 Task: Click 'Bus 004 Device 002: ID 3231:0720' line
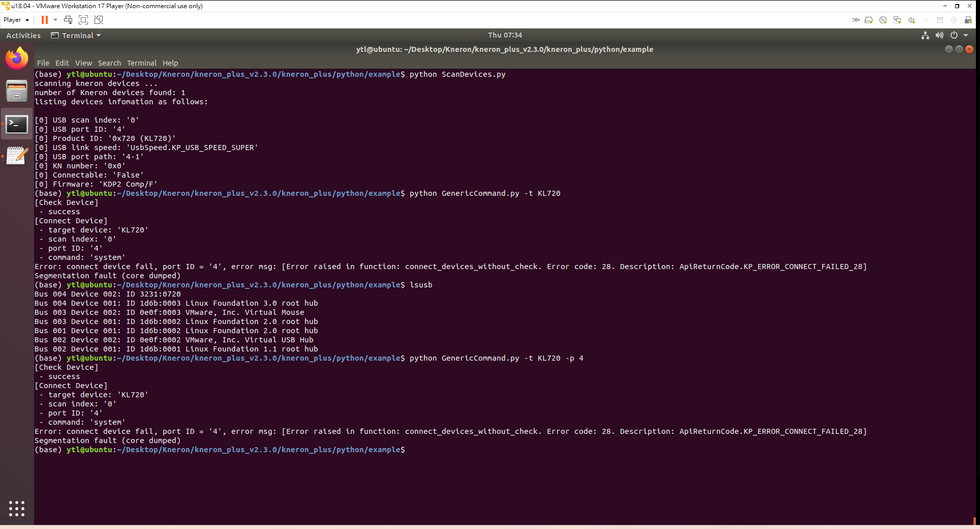108,294
